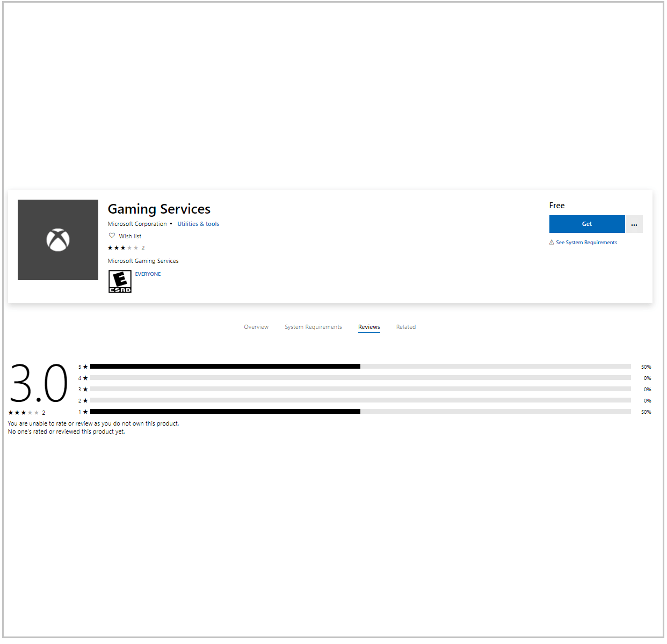This screenshot has width=667, height=644.
Task: Click the large 3.0 rating score
Action: pos(39,383)
